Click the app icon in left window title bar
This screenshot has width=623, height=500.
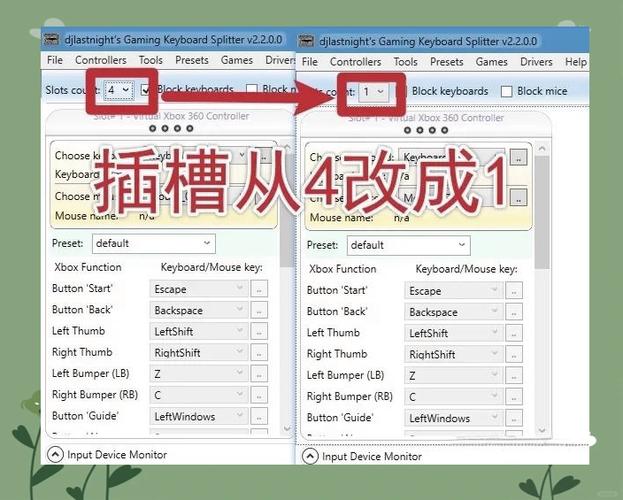[x=51, y=40]
